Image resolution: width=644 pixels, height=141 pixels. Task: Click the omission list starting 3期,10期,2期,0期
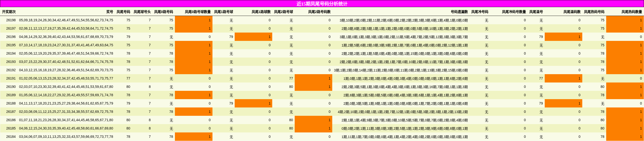(x=404, y=20)
